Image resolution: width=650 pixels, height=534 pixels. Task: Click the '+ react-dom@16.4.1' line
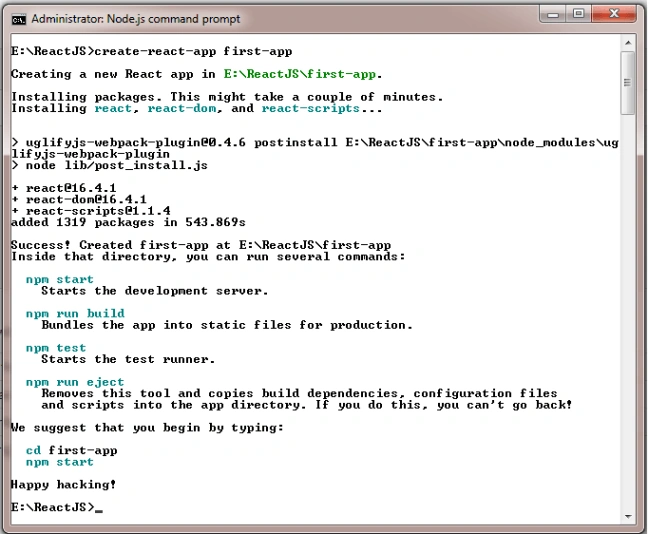pyautogui.click(x=79, y=199)
